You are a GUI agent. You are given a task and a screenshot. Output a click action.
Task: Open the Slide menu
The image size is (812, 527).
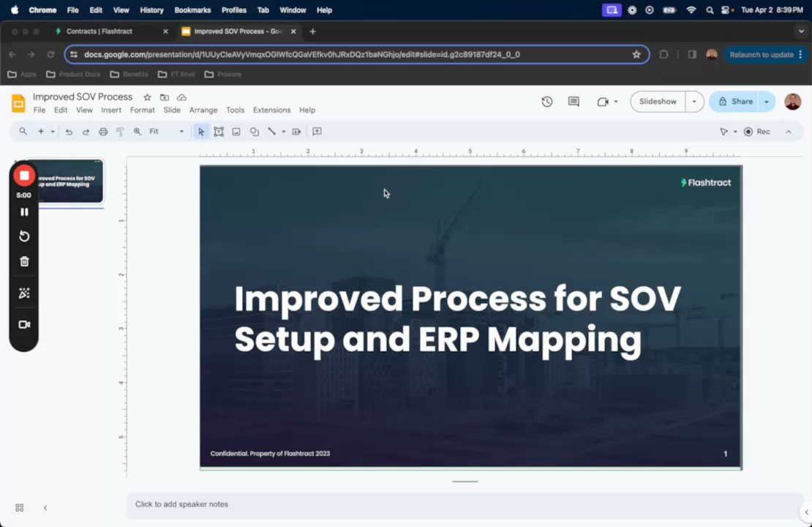point(172,110)
